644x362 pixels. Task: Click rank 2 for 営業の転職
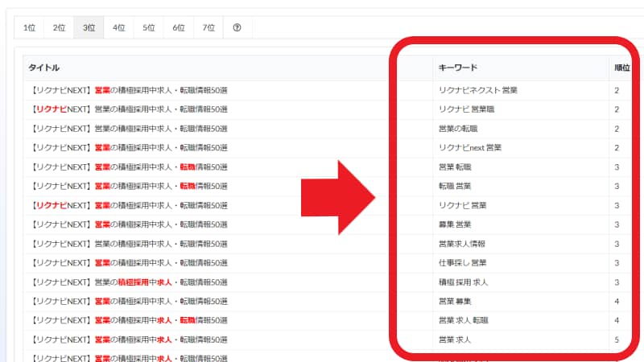(x=617, y=129)
